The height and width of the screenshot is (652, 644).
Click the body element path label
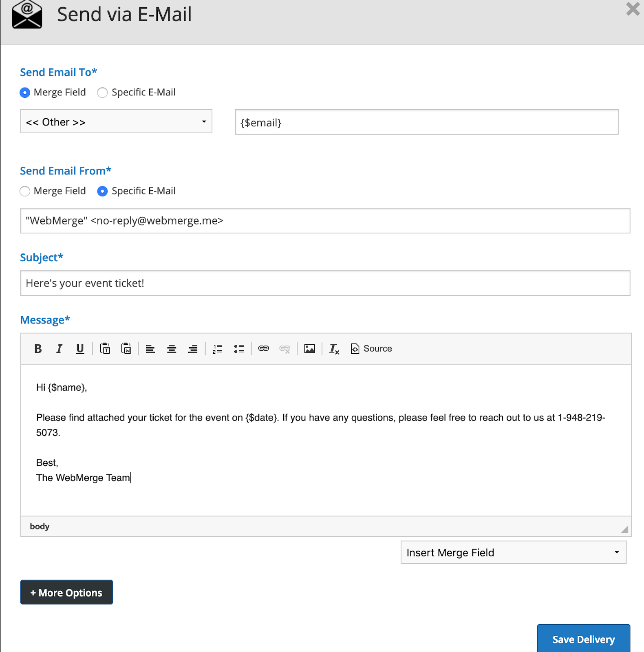(40, 526)
